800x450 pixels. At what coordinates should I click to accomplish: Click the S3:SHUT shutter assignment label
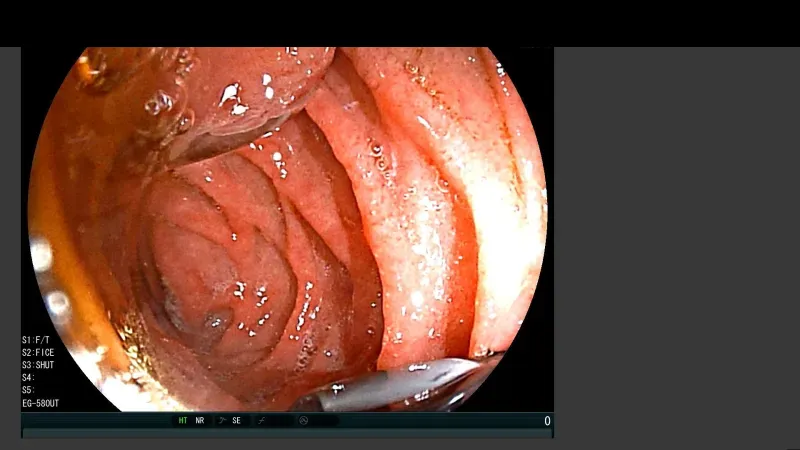click(x=38, y=365)
